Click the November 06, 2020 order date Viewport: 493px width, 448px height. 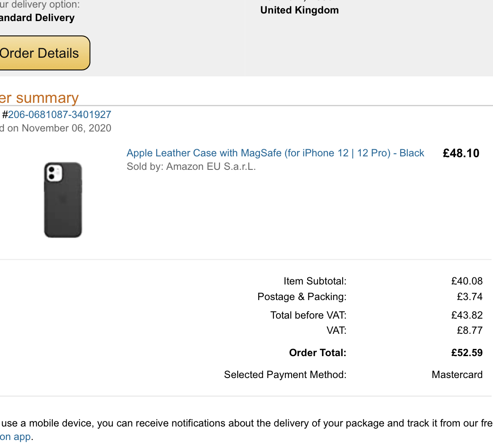point(66,128)
